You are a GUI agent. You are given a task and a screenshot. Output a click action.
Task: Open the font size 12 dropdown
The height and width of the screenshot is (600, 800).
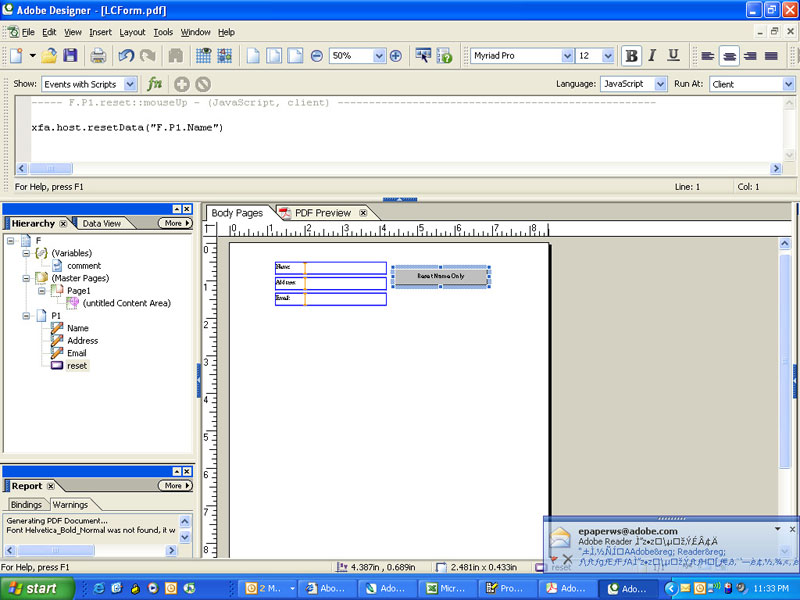[608, 56]
